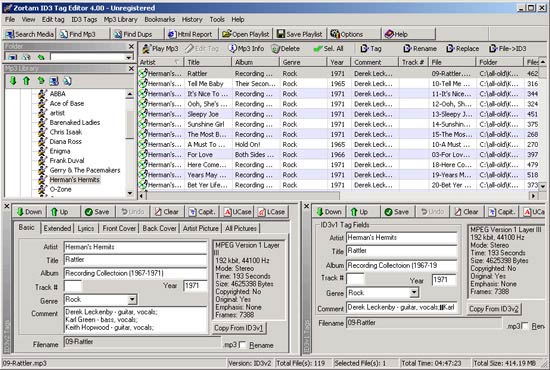Image resolution: width=550 pixels, height=370 pixels.
Task: Open the Mp3 Library menu
Action: 120,20
